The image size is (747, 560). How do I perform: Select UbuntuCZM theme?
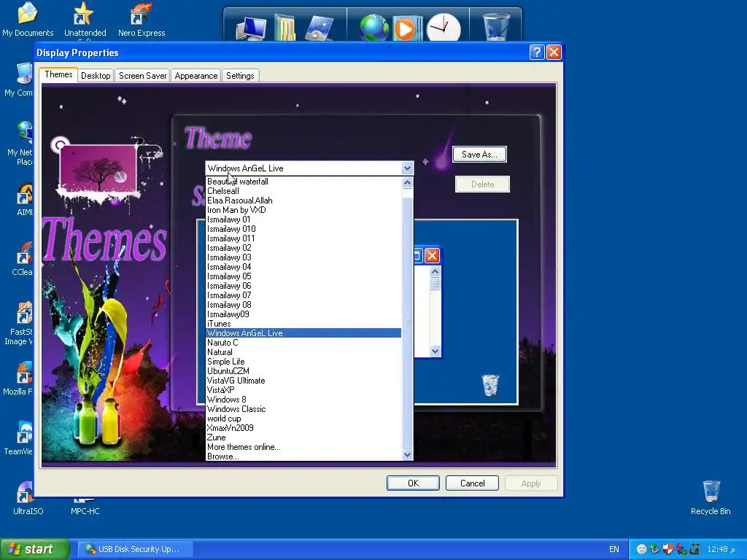[x=303, y=371]
